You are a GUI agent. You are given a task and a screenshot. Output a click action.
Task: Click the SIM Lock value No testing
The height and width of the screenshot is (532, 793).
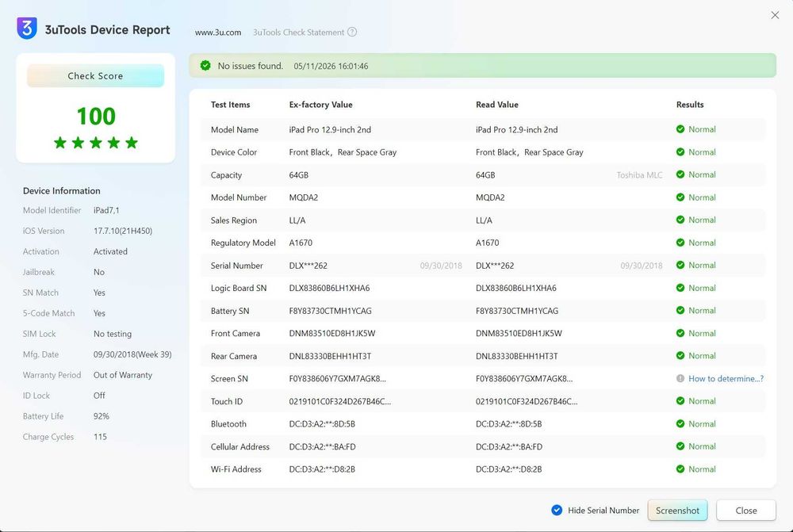[x=113, y=334]
